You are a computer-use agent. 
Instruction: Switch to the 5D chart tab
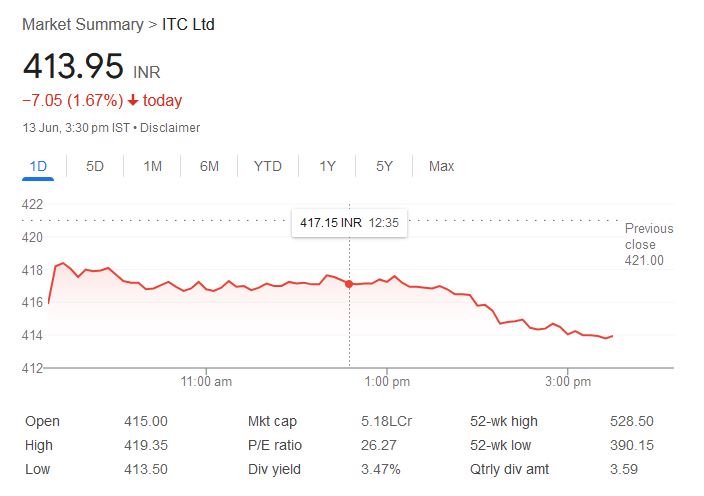[x=95, y=166]
